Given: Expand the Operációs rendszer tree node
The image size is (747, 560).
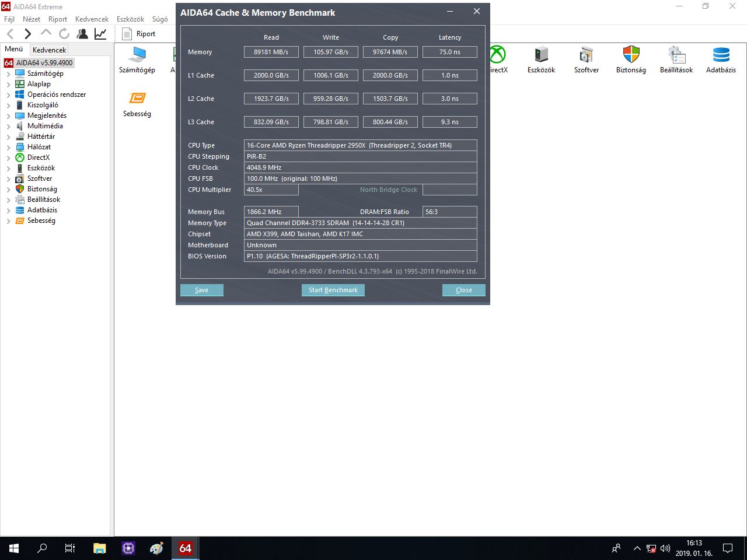Looking at the screenshot, I should (x=8, y=94).
